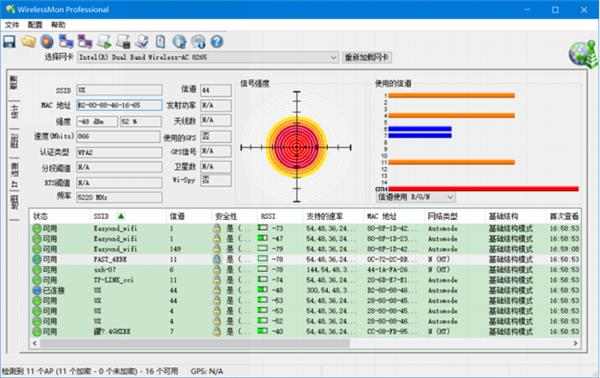Open the 配置 menu
Viewport: 600px width, 378px height.
[35, 25]
